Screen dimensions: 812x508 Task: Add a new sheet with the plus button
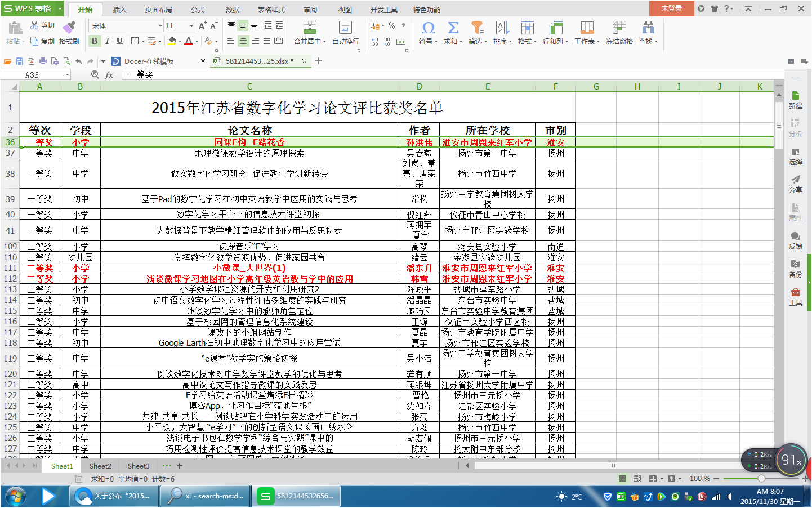(x=180, y=466)
